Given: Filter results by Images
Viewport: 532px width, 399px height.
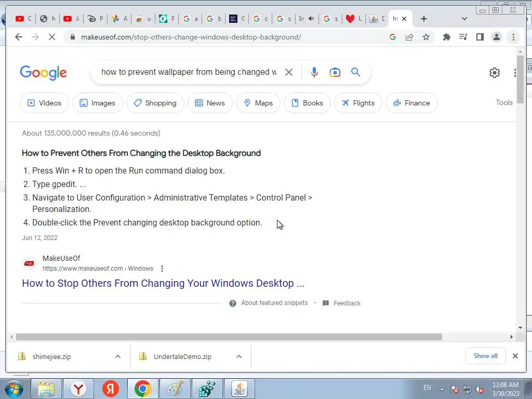Looking at the screenshot, I should tap(97, 103).
